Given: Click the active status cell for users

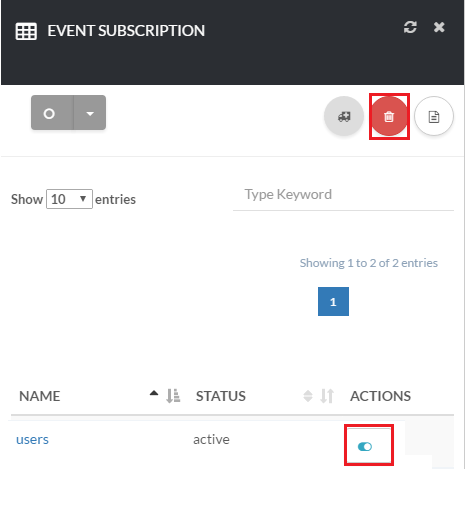Looking at the screenshot, I should click(211, 439).
